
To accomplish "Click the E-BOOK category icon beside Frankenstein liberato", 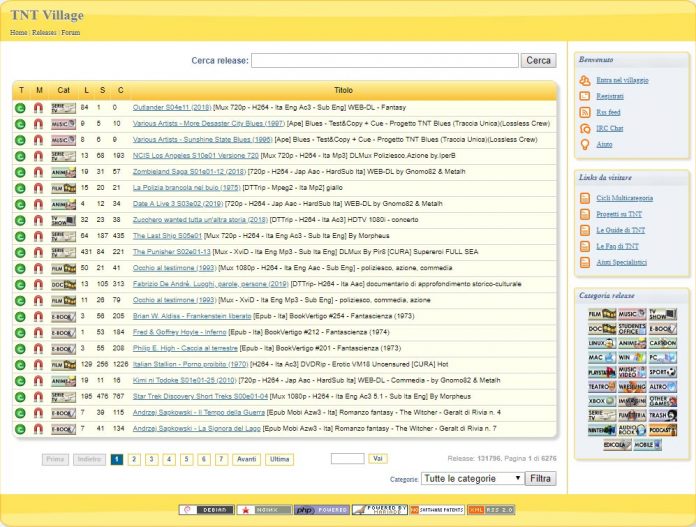I will point(63,316).
